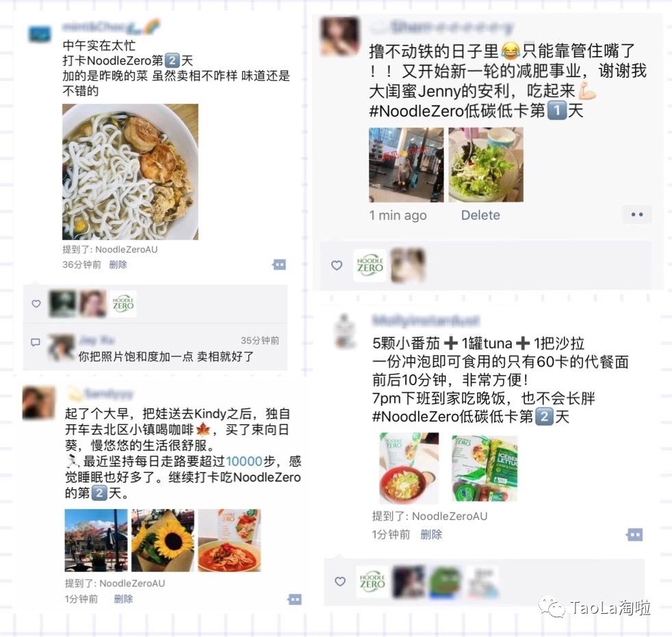Open the green salad bowl photo
The height and width of the screenshot is (637, 672).
pyautogui.click(x=486, y=164)
